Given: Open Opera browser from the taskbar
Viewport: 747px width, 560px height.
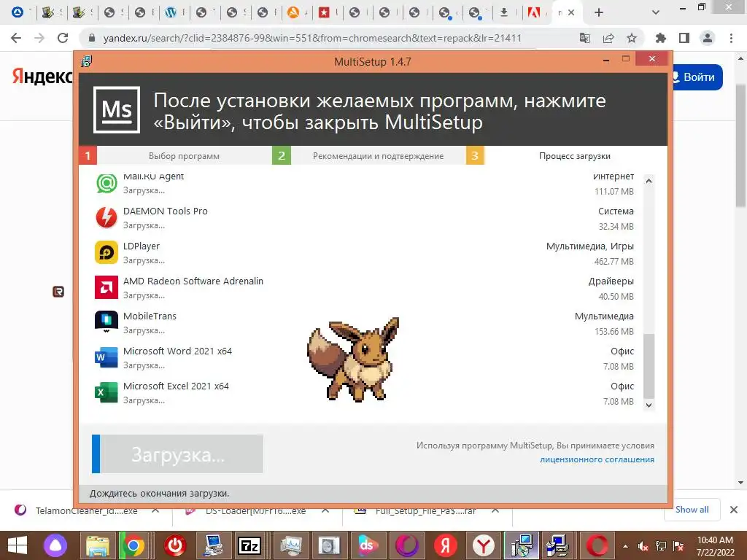Looking at the screenshot, I should (x=597, y=545).
